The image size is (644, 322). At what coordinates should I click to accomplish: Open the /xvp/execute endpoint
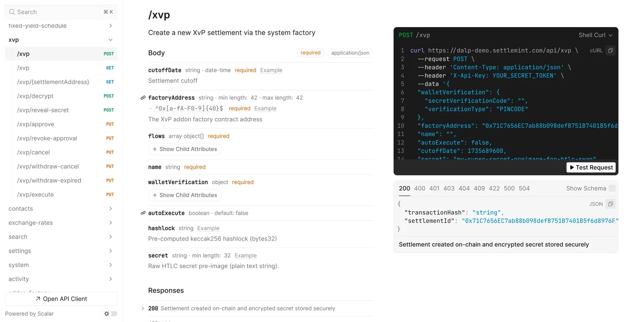point(61,195)
